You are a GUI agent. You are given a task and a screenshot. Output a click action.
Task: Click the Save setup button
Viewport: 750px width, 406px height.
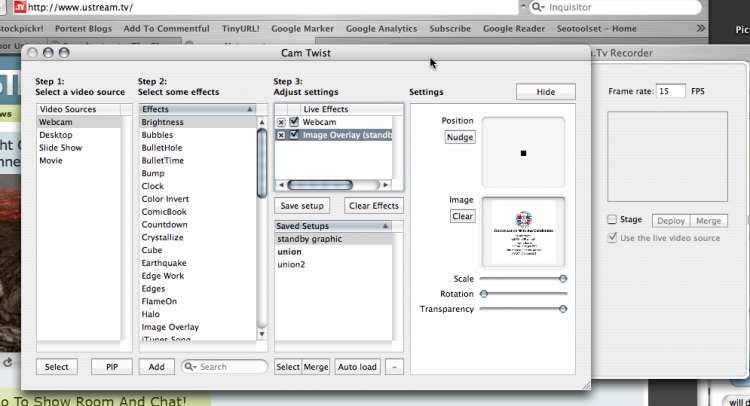coord(302,206)
